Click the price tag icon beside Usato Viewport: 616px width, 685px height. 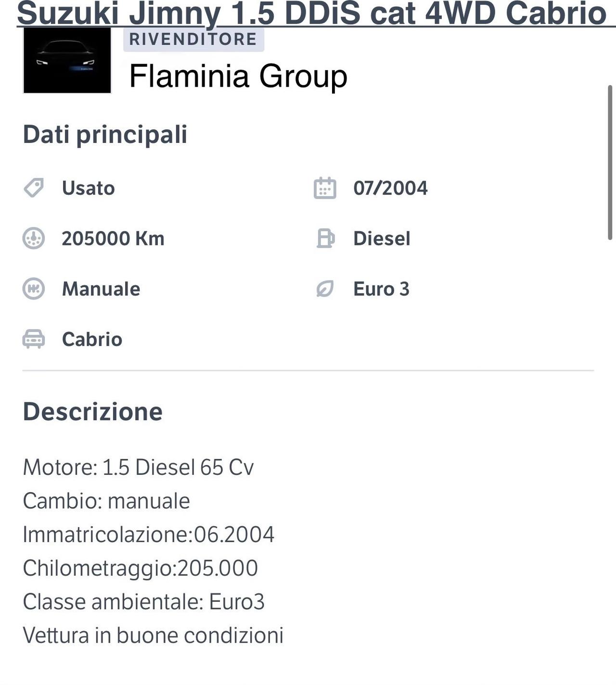tap(34, 188)
